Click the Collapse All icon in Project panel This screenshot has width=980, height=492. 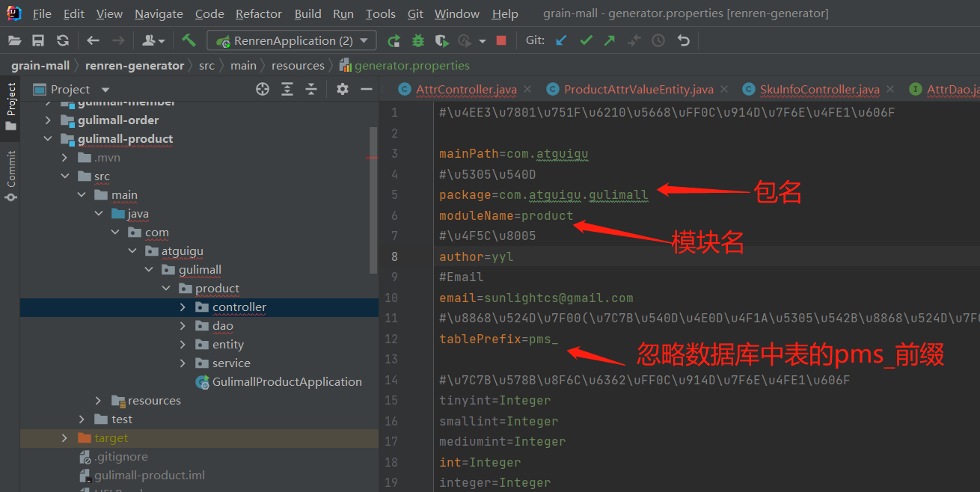(311, 89)
